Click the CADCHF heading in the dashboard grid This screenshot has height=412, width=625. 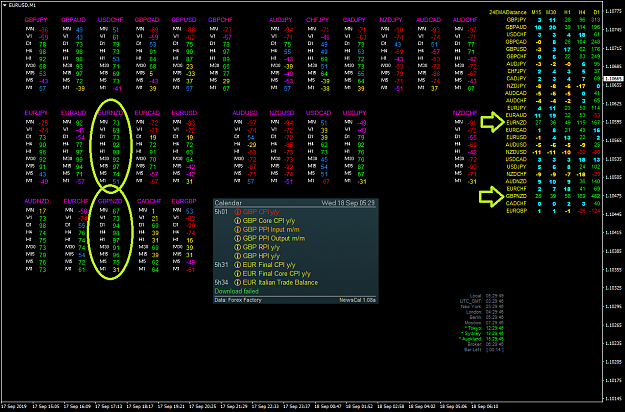pos(149,201)
